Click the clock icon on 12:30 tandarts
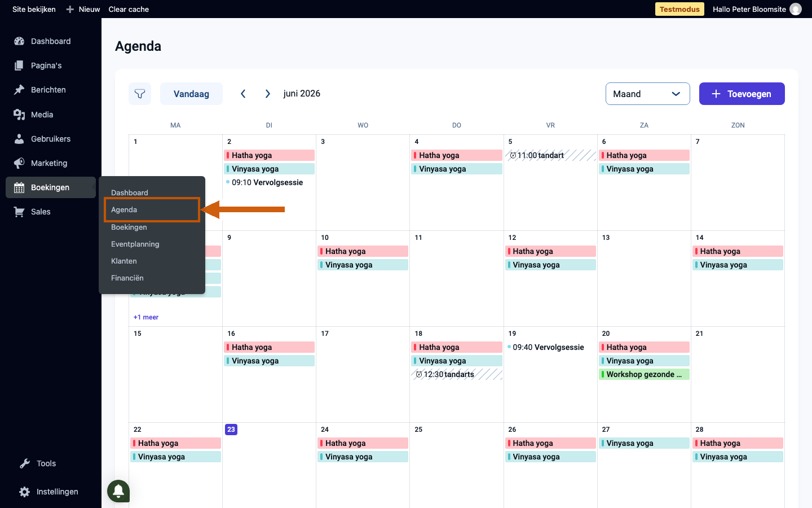The image size is (812, 508). [x=419, y=374]
